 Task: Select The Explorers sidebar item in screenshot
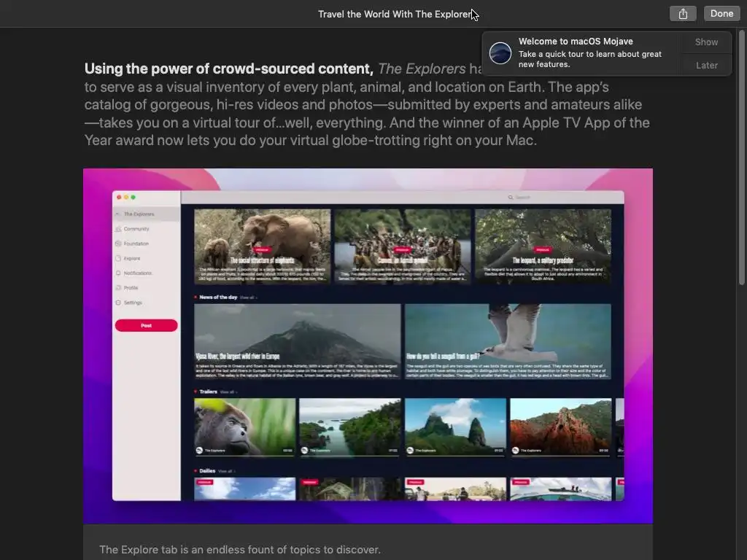click(x=146, y=214)
